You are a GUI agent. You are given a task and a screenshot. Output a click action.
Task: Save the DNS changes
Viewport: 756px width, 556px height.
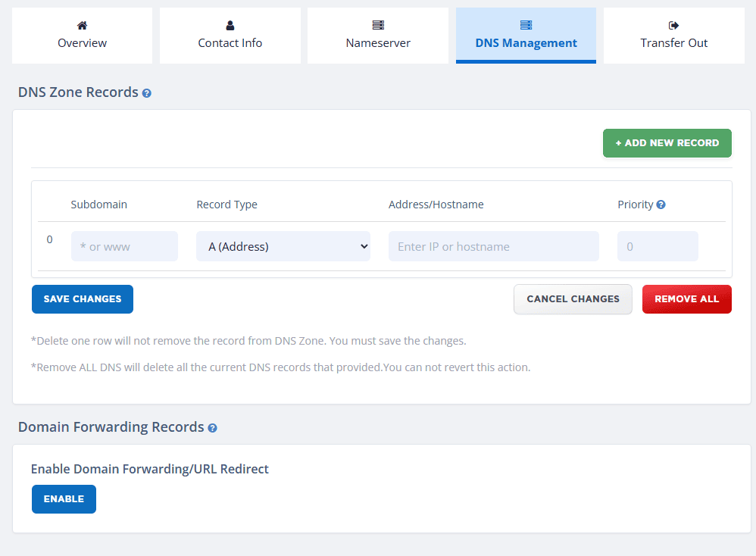83,299
